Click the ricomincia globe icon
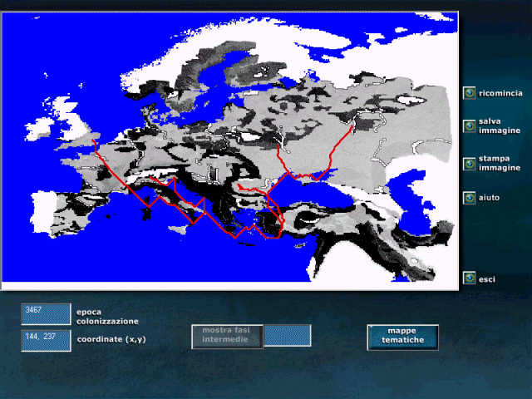Viewport: 532px width, 399px height. click(x=470, y=93)
